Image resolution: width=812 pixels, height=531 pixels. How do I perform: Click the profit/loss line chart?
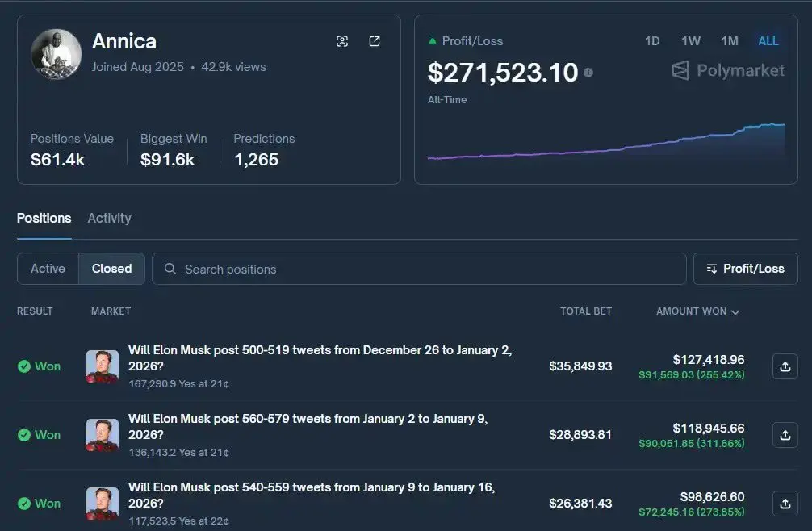pyautogui.click(x=606, y=141)
